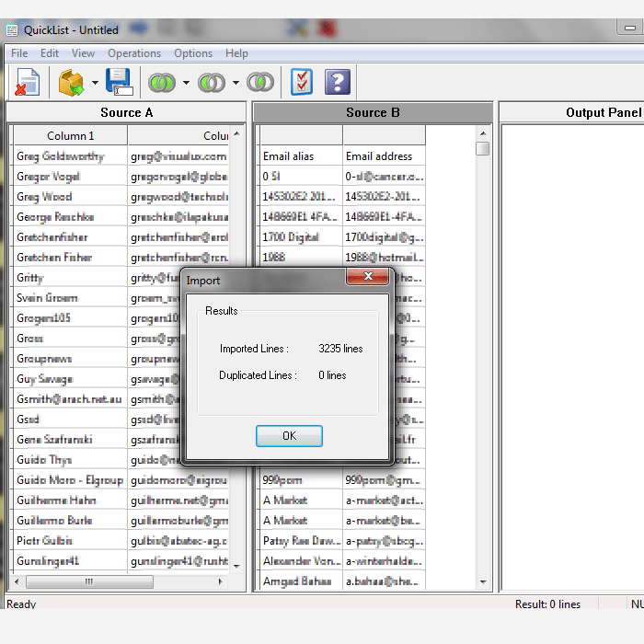The width and height of the screenshot is (644, 644).
Task: Select the 'Groupnews' cell
Action: [70, 359]
